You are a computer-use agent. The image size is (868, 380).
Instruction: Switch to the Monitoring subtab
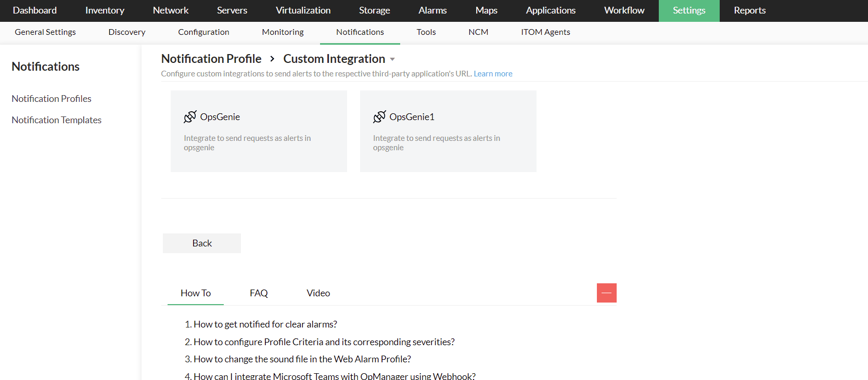[x=283, y=32]
